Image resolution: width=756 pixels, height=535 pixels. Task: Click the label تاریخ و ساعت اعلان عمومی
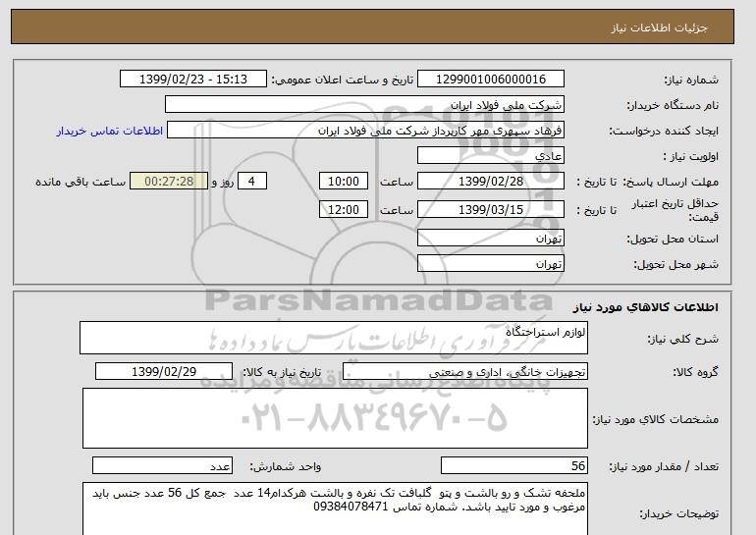(343, 80)
